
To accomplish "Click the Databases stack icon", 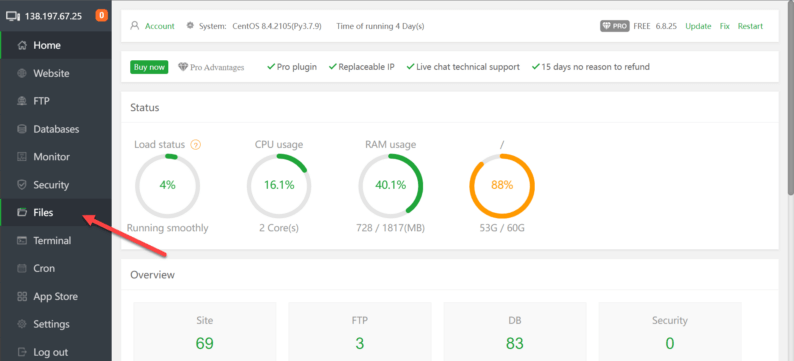I will pos(22,129).
